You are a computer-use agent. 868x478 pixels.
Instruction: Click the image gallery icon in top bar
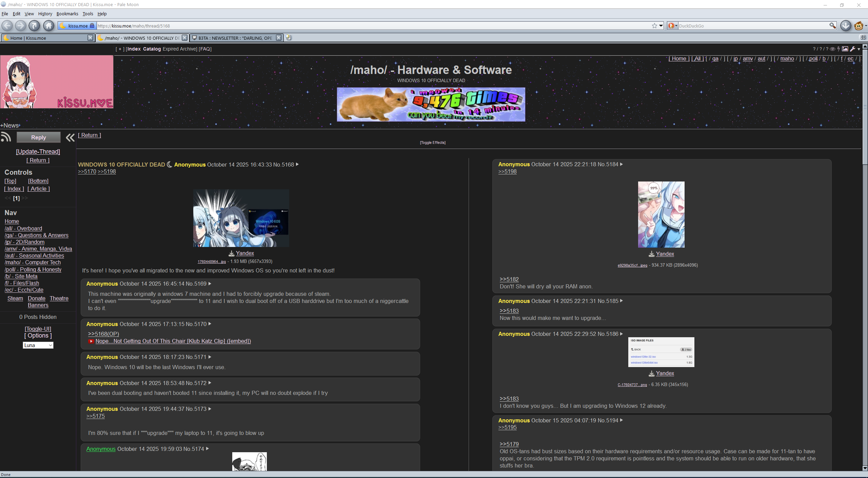pos(845,49)
